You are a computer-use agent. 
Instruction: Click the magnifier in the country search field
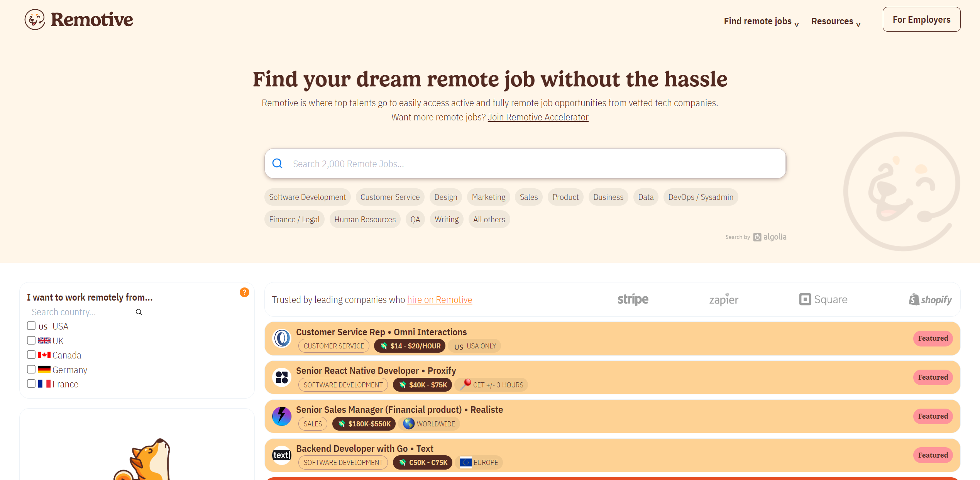139,312
